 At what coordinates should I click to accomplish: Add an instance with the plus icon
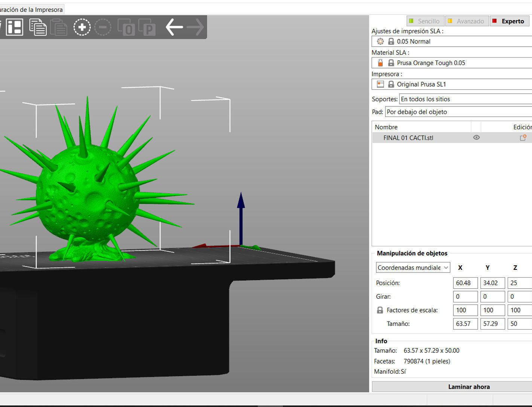coord(82,27)
